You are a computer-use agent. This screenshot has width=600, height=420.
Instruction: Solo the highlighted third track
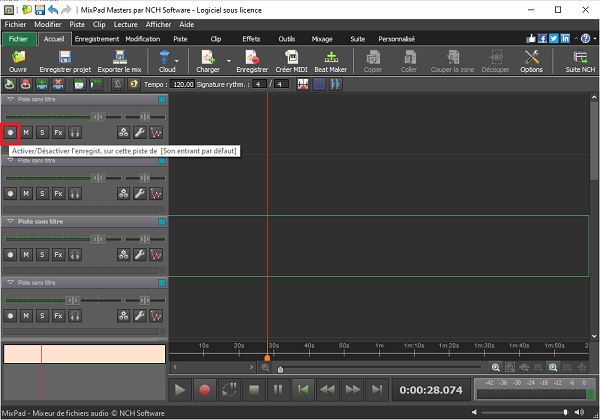42,255
